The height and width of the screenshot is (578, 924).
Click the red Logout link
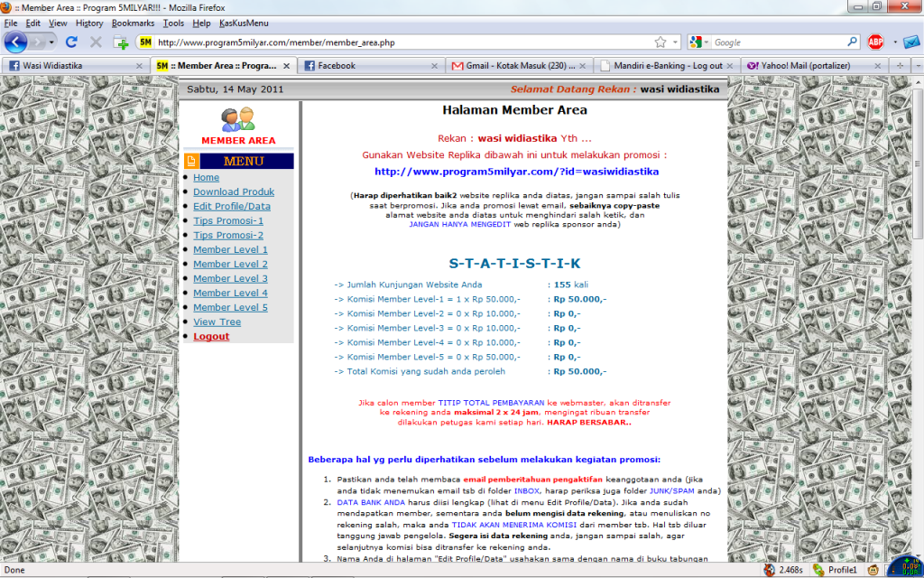click(211, 336)
